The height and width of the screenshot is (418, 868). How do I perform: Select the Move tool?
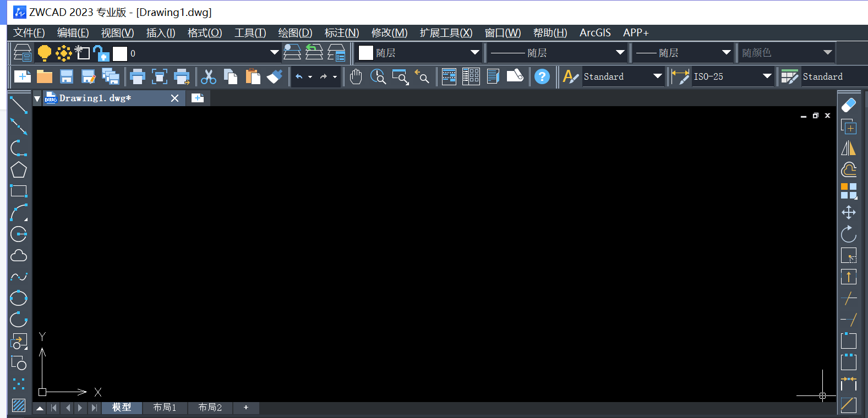click(x=849, y=212)
